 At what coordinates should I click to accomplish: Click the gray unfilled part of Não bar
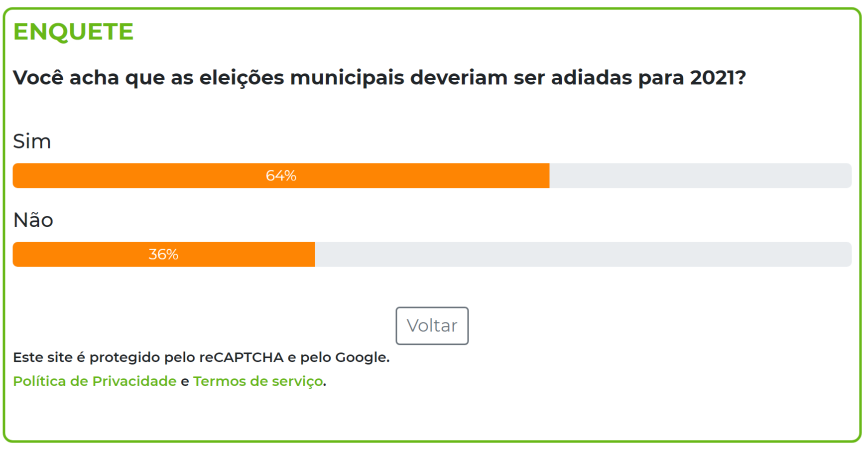[583, 254]
